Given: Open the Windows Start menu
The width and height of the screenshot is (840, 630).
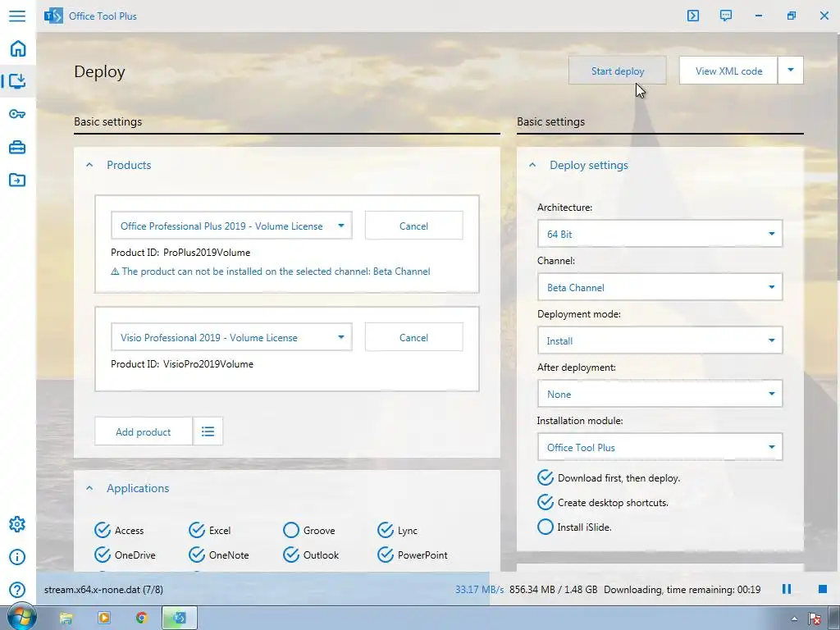Looking at the screenshot, I should pos(21,618).
